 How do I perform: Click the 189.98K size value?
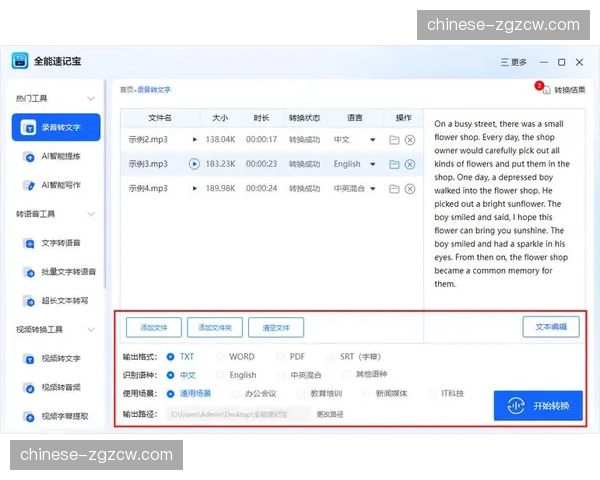pos(220,189)
